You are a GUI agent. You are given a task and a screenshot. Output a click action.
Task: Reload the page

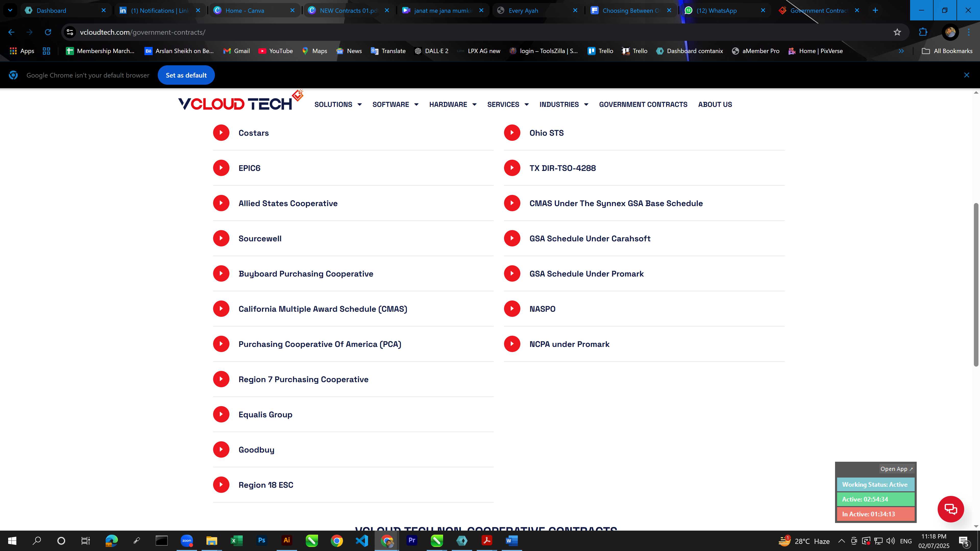[48, 32]
